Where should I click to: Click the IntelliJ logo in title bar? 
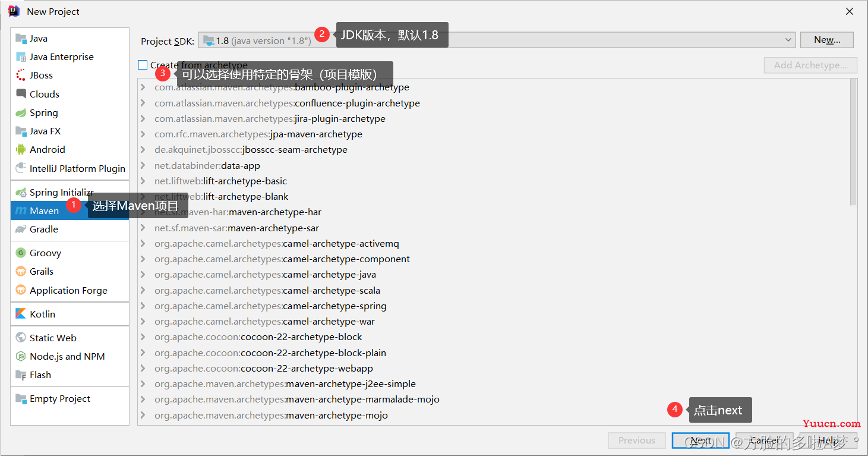[x=14, y=11]
